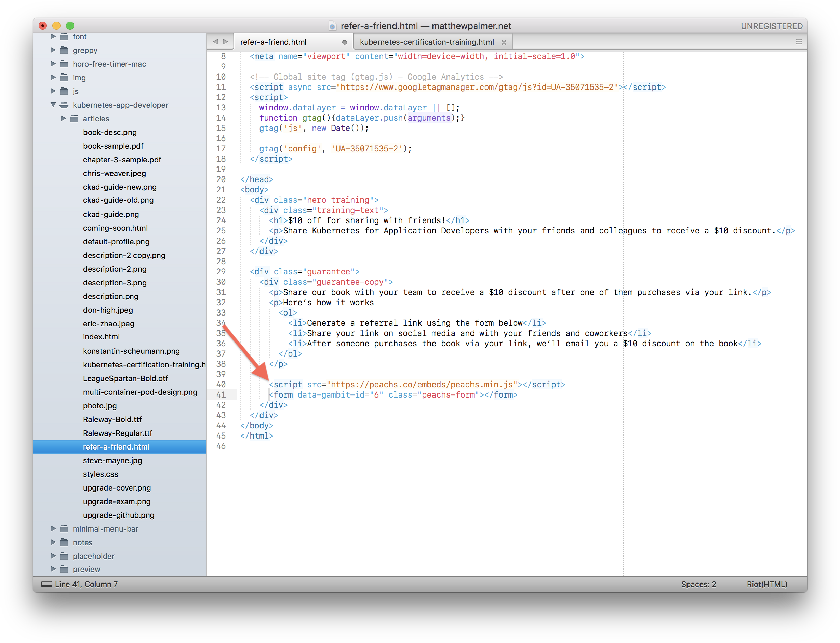This screenshot has height=643, width=840.
Task: Expand the font folder
Action: [53, 36]
